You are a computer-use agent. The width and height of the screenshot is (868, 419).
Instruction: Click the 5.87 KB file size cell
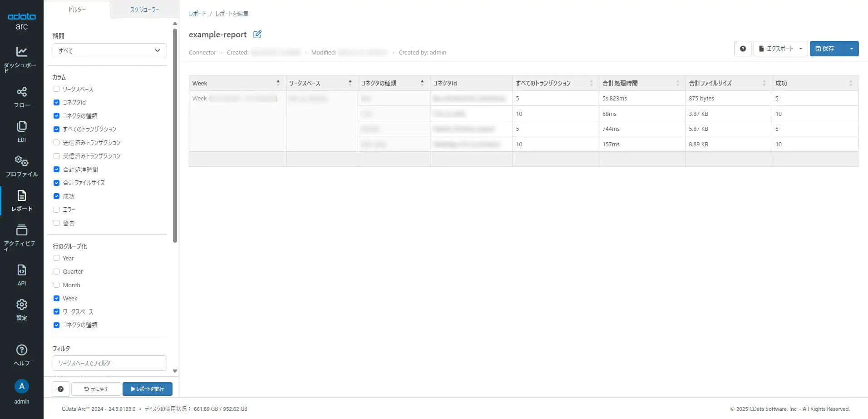[729, 129]
